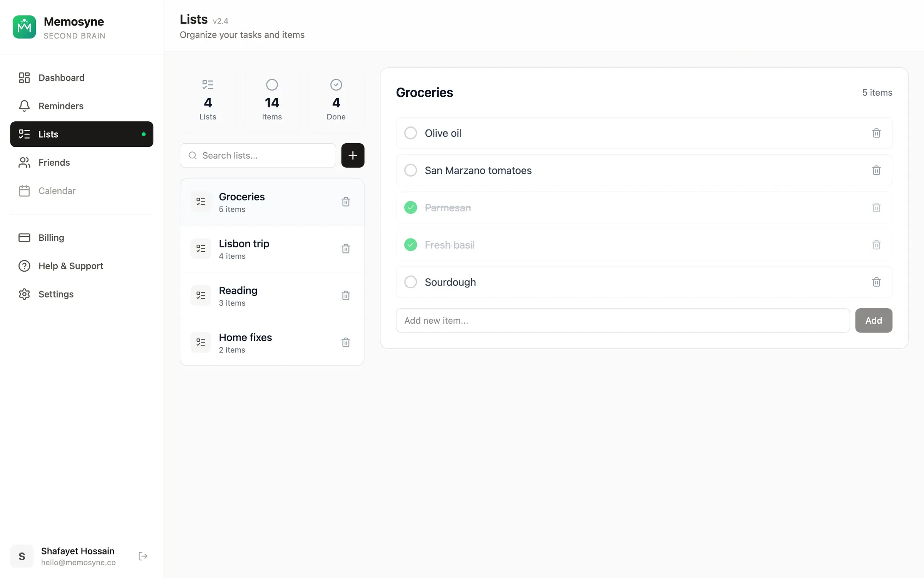
Task: Click the hello@memosyne.co email text
Action: [x=78, y=563]
